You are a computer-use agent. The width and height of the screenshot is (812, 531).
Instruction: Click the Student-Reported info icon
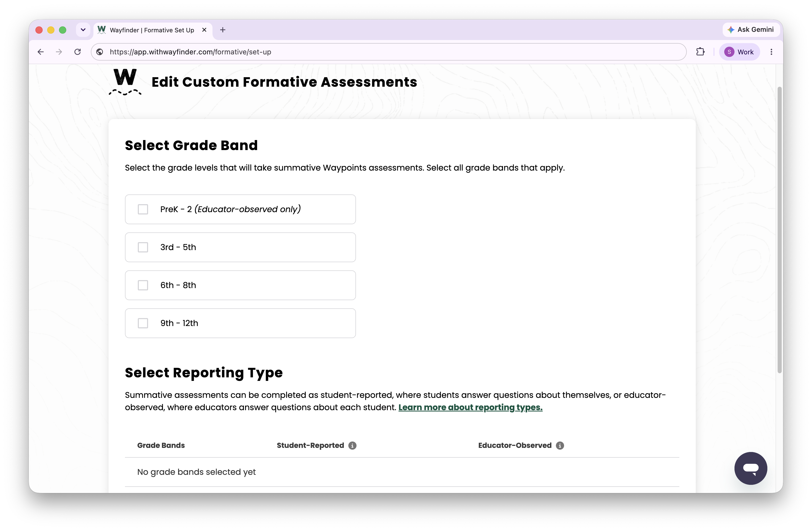352,445
